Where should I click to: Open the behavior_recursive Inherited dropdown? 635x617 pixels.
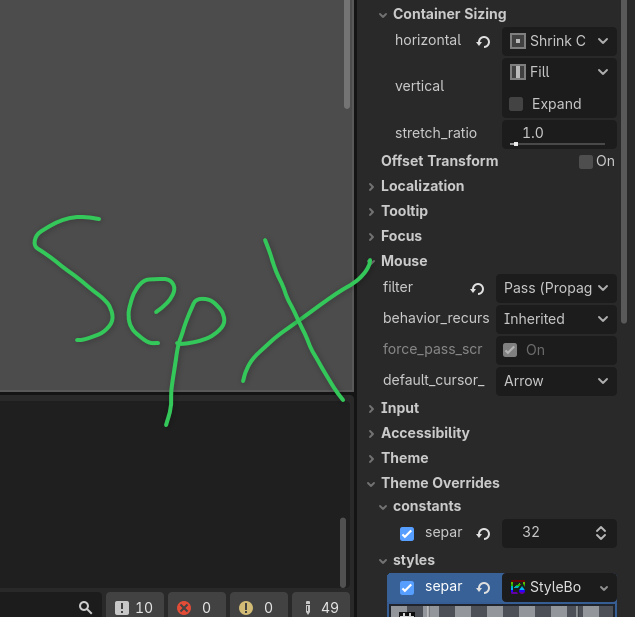coord(556,319)
